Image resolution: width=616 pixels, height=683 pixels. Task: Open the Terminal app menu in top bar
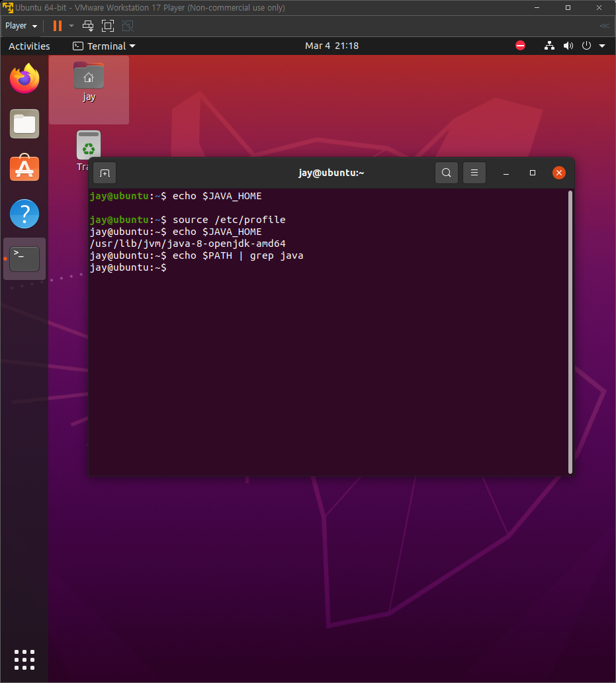click(x=104, y=46)
